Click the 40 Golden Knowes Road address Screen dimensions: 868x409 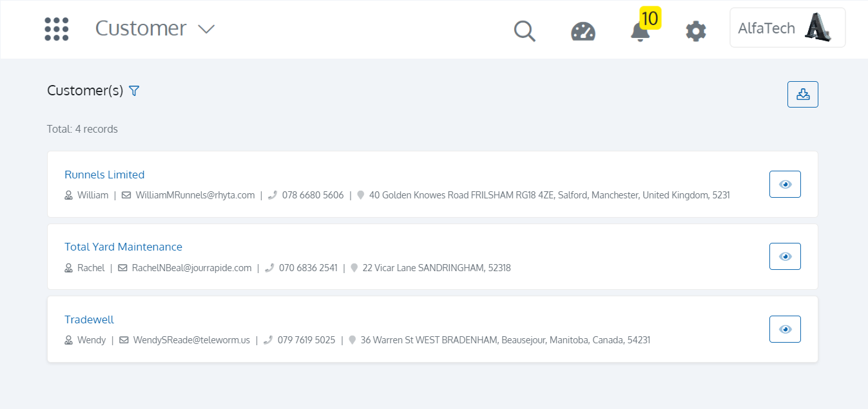click(550, 195)
